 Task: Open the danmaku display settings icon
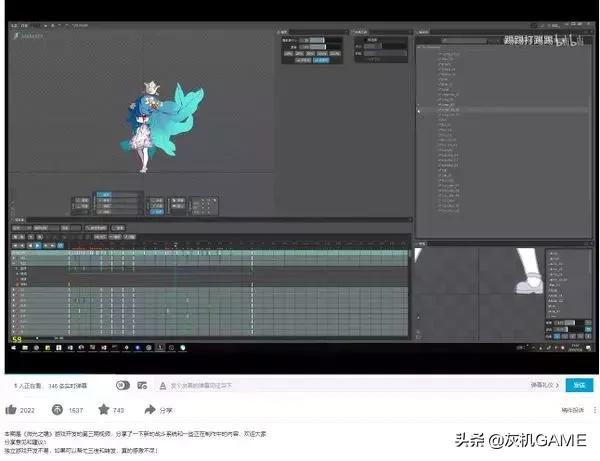142,386
